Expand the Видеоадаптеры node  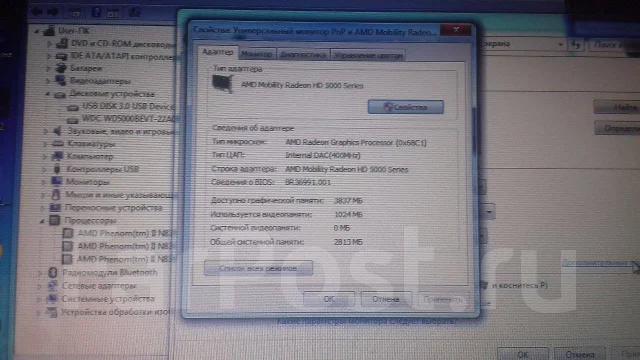48,81
